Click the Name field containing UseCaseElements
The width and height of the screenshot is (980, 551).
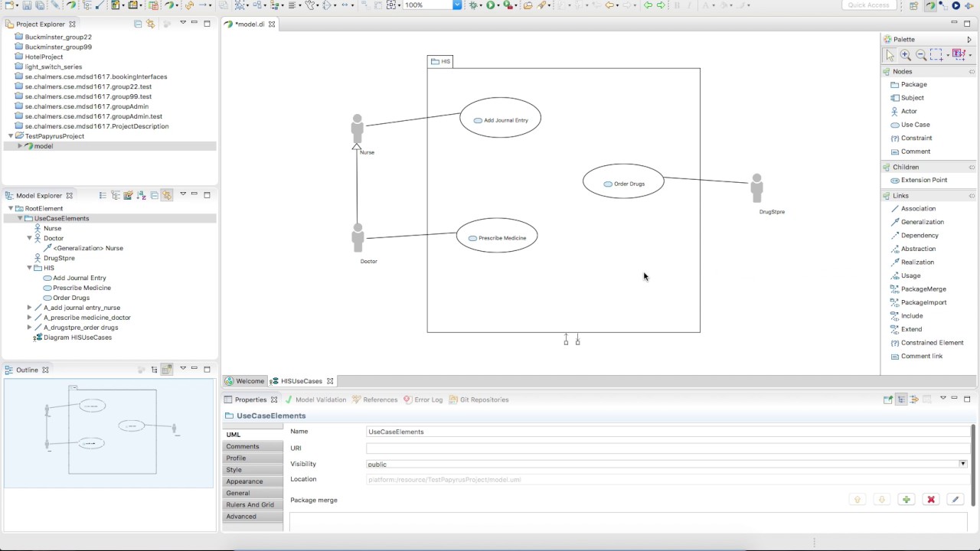pos(668,432)
